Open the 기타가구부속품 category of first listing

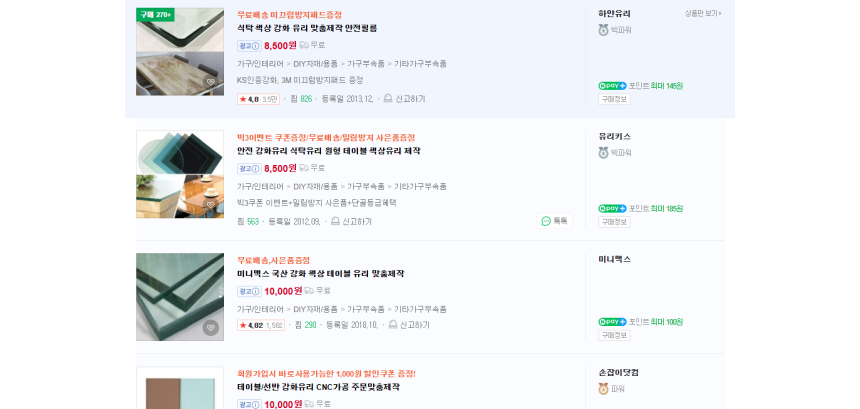tap(420, 64)
